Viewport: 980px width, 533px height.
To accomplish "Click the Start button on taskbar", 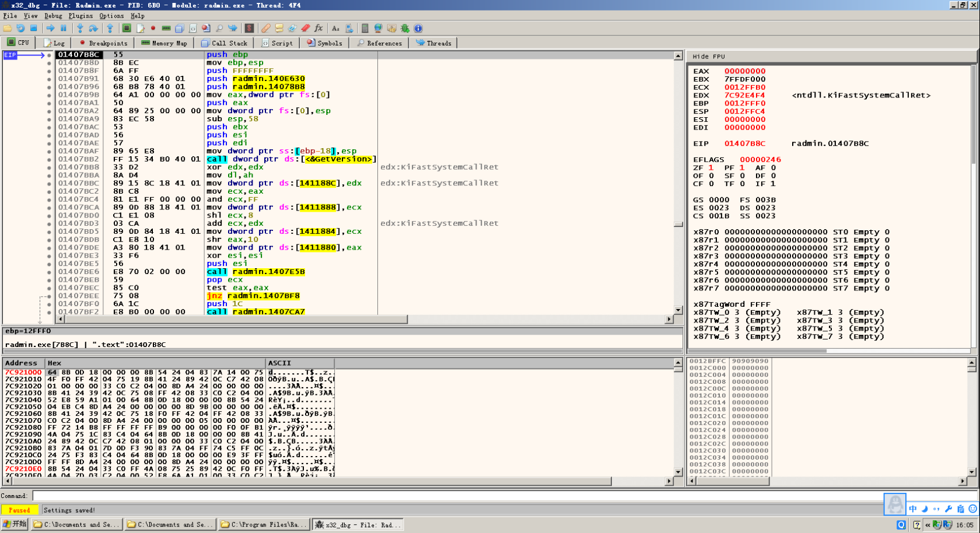I will (x=15, y=524).
